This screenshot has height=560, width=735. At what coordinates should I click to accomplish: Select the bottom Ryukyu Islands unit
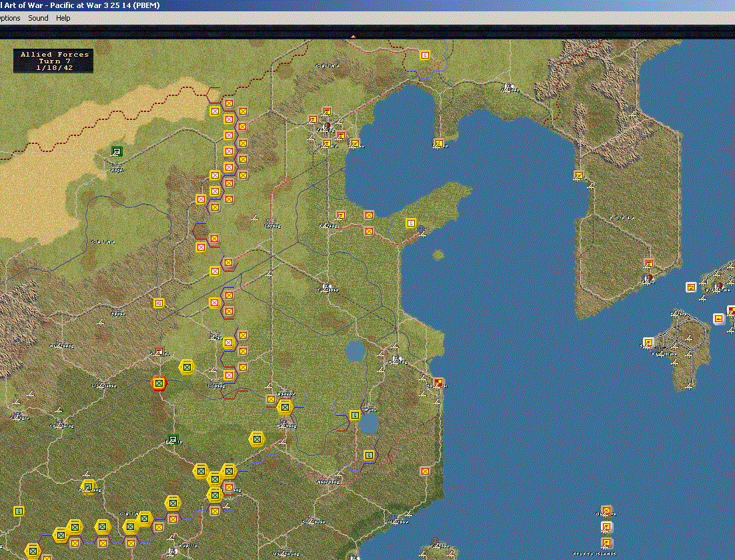[x=606, y=543]
